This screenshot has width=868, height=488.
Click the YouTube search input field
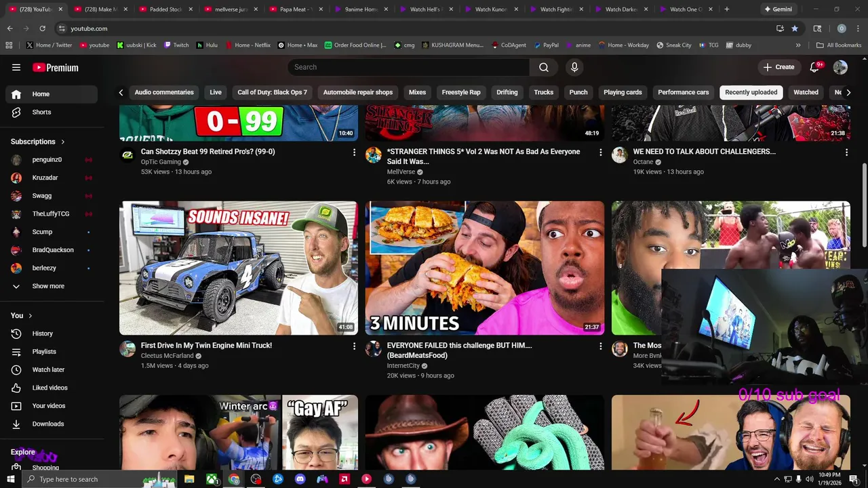(x=409, y=67)
